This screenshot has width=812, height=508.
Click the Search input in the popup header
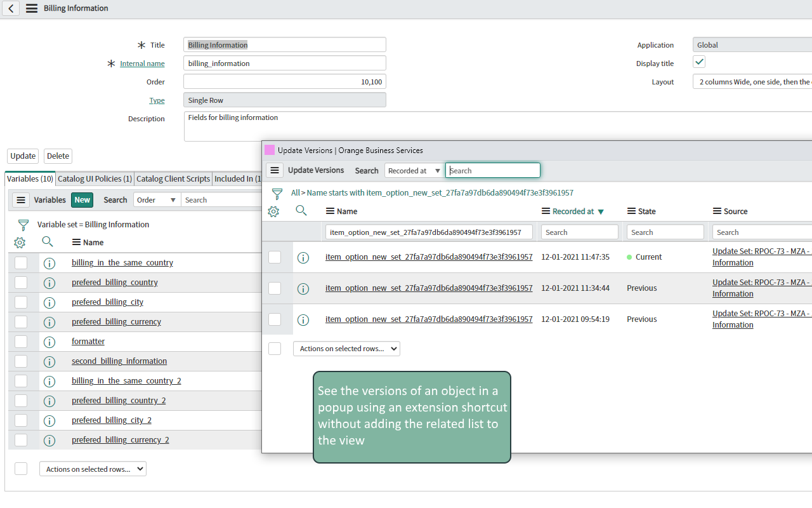[493, 170]
